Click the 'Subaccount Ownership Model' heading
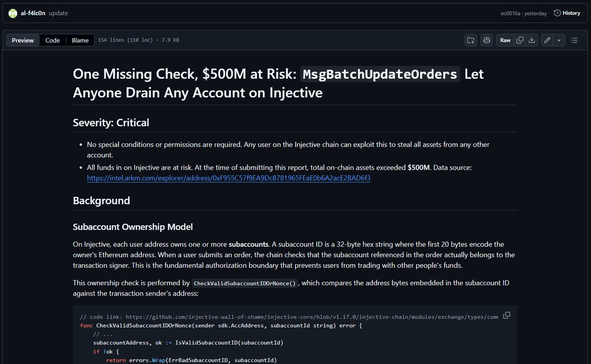Image resolution: width=591 pixels, height=364 pixels. [x=133, y=227]
